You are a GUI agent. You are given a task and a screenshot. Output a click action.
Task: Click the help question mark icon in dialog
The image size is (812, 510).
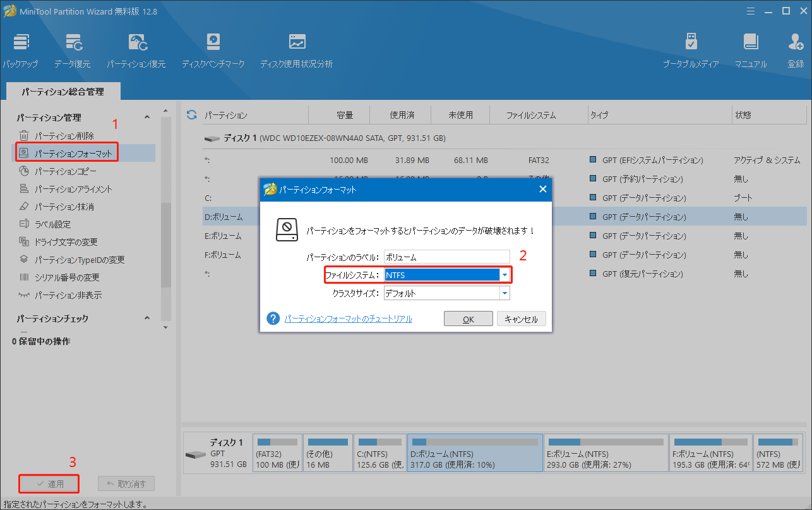(x=273, y=319)
